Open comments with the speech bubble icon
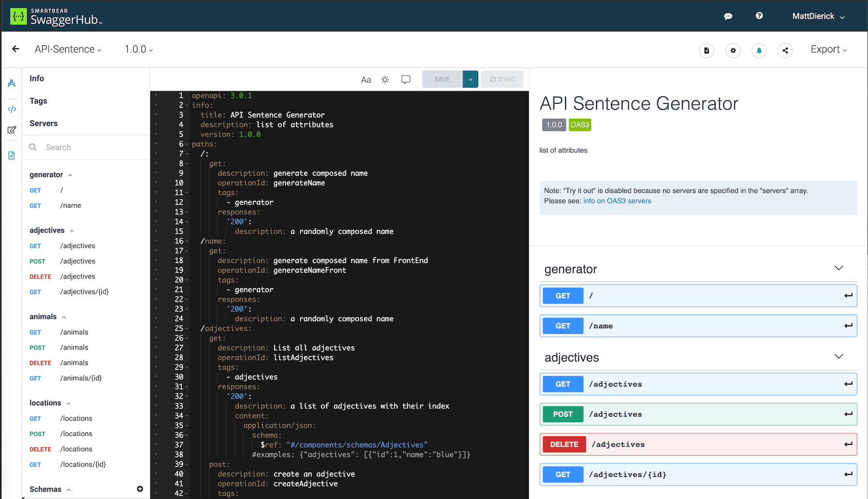This screenshot has width=868, height=499. click(406, 79)
